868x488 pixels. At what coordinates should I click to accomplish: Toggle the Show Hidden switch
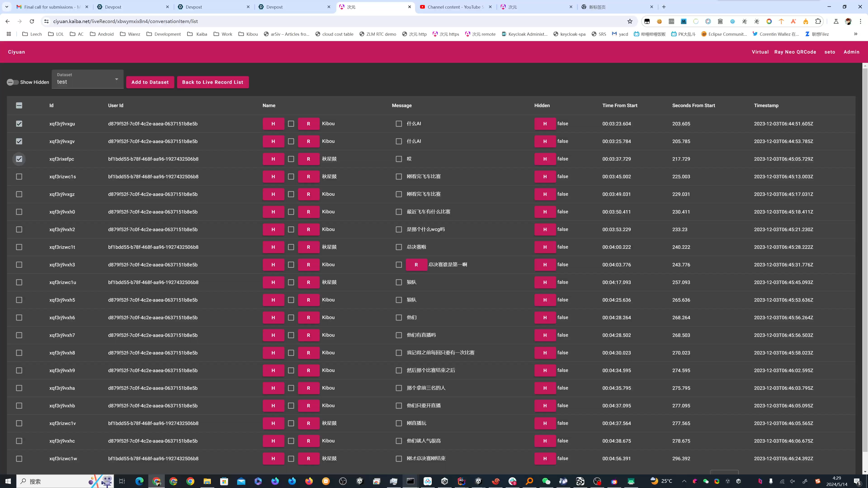click(13, 82)
